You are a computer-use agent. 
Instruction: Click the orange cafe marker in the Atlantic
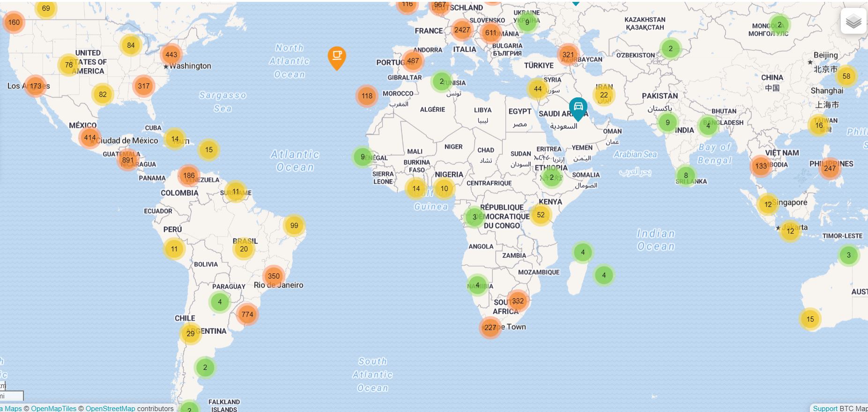tap(336, 57)
